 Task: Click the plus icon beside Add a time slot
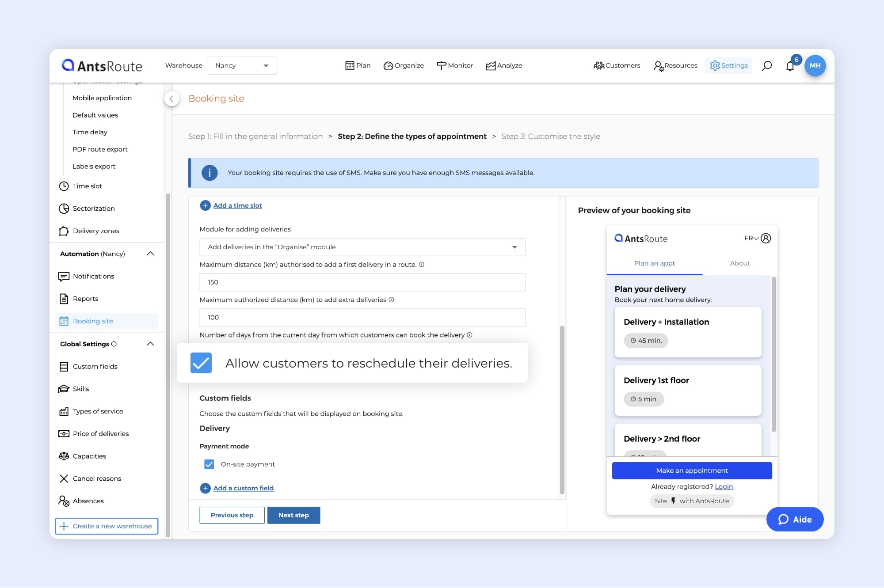(205, 205)
